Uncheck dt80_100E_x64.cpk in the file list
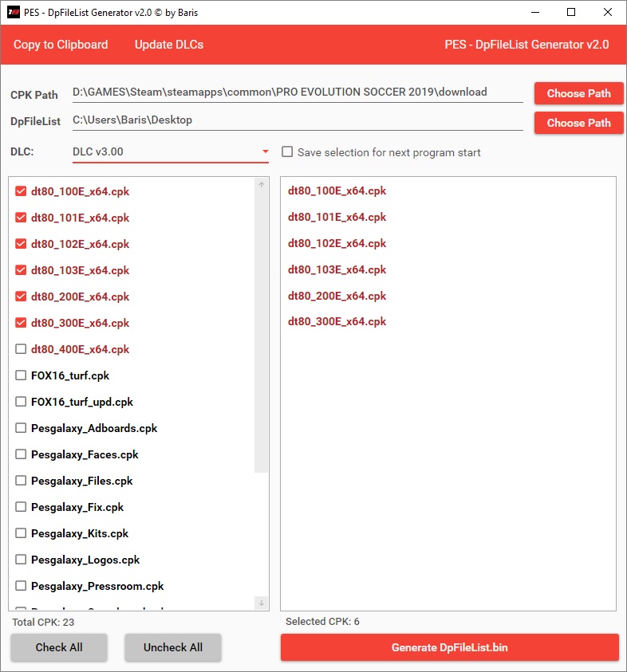This screenshot has height=672, width=627. 21,191
